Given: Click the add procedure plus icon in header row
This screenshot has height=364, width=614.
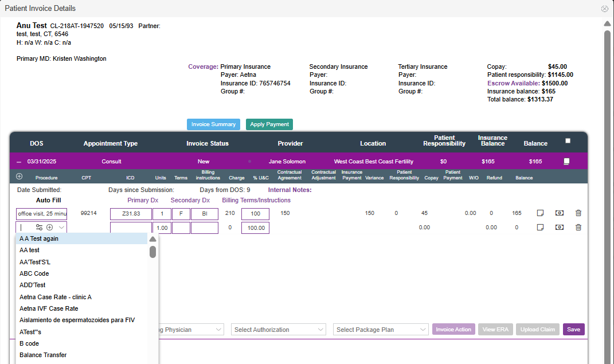Looking at the screenshot, I should 19,177.
